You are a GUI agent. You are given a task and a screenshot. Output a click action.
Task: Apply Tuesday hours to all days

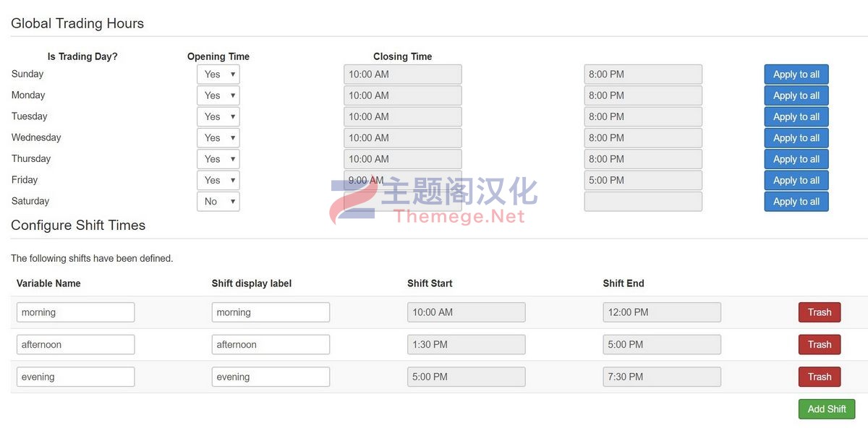tap(796, 116)
